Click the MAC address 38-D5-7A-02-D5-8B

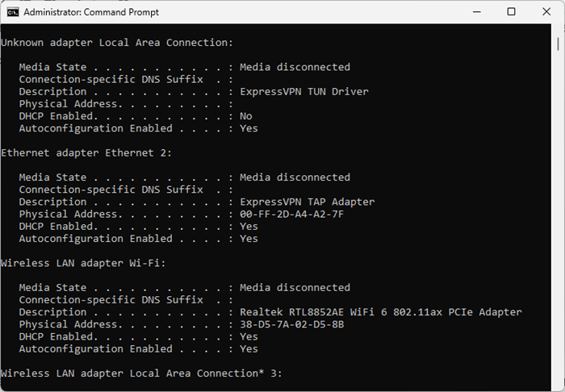point(292,324)
